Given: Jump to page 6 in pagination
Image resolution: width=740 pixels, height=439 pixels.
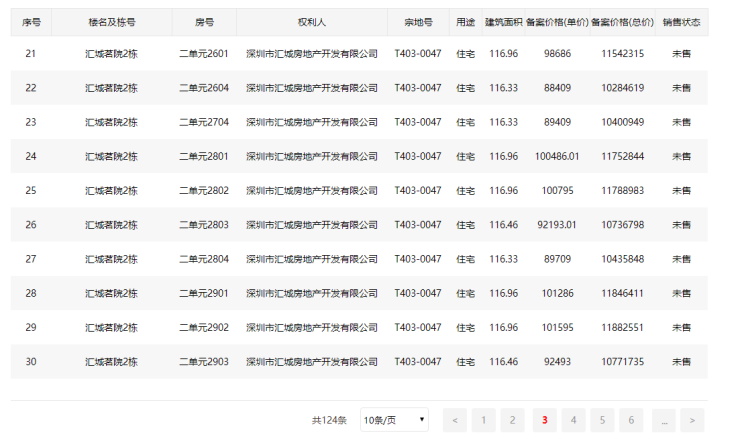Looking at the screenshot, I should (631, 420).
